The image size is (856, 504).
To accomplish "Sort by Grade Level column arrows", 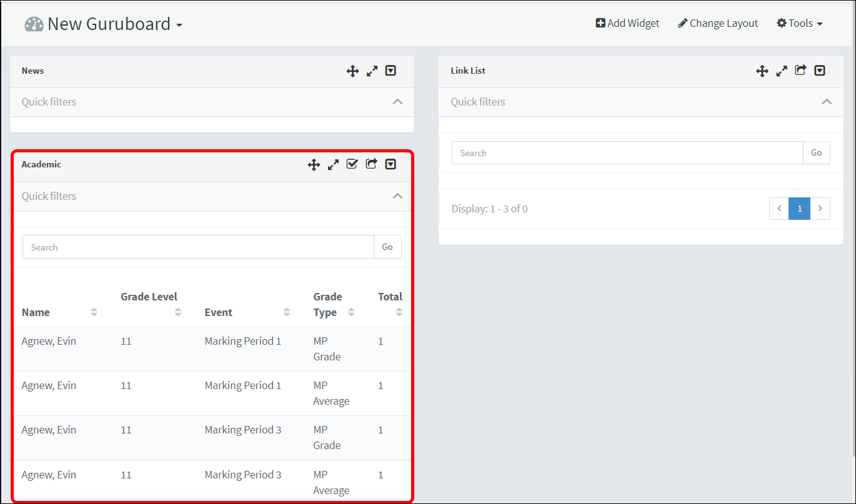I will tap(178, 312).
